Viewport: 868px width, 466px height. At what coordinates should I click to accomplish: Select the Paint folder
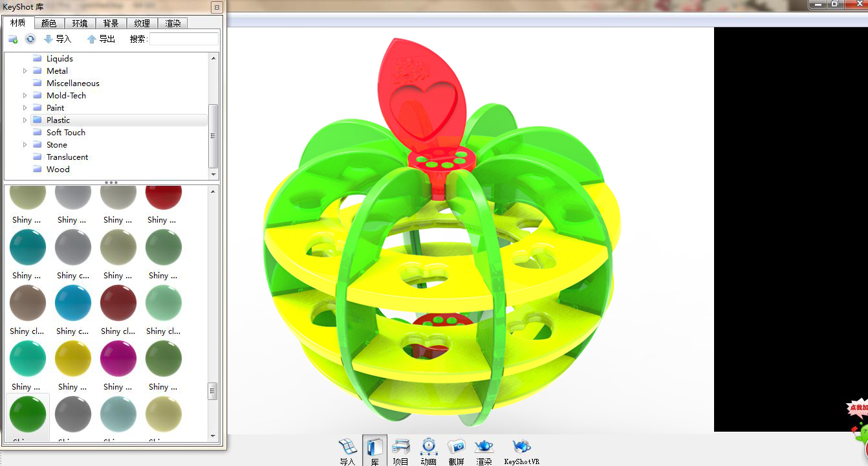(55, 108)
